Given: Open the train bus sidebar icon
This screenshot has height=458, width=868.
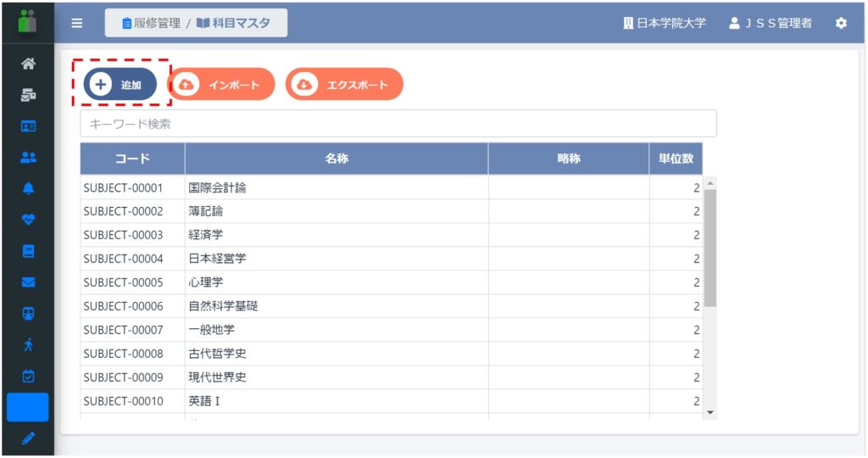Looking at the screenshot, I should [x=28, y=314].
